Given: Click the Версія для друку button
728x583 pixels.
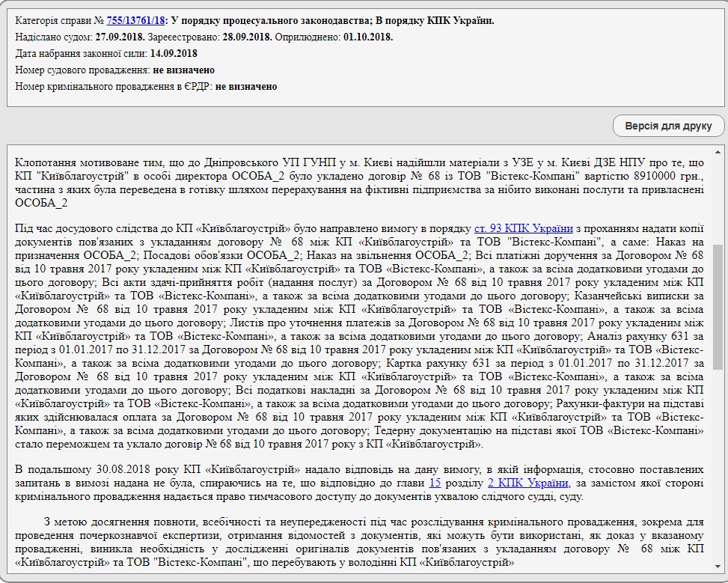Looking at the screenshot, I should 668,126.
